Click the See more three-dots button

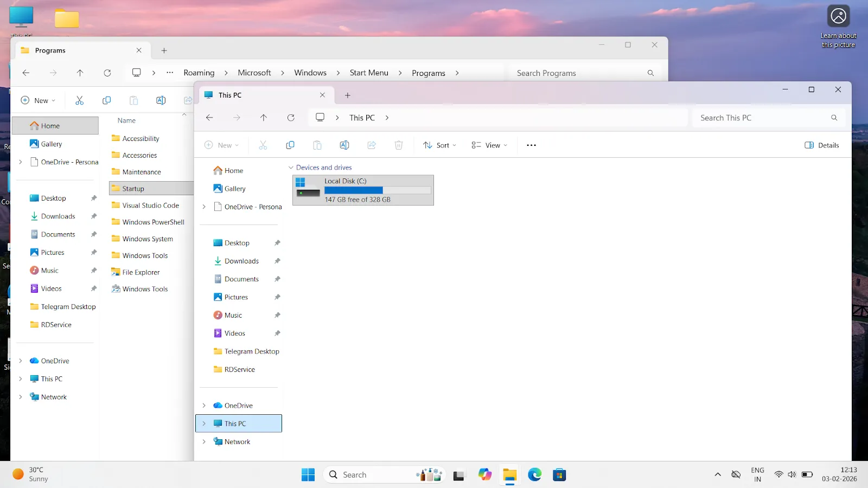[531, 145]
